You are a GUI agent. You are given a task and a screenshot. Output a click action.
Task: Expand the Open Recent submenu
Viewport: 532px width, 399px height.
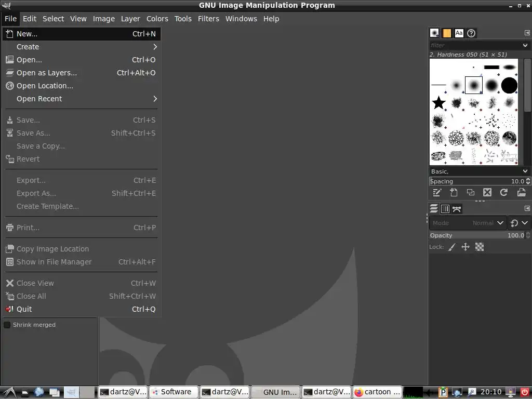82,99
